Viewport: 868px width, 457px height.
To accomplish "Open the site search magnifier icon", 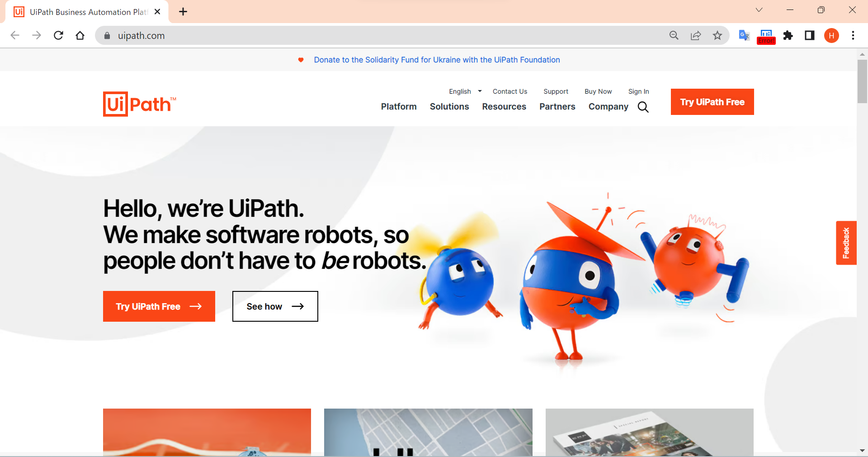I will tap(643, 107).
